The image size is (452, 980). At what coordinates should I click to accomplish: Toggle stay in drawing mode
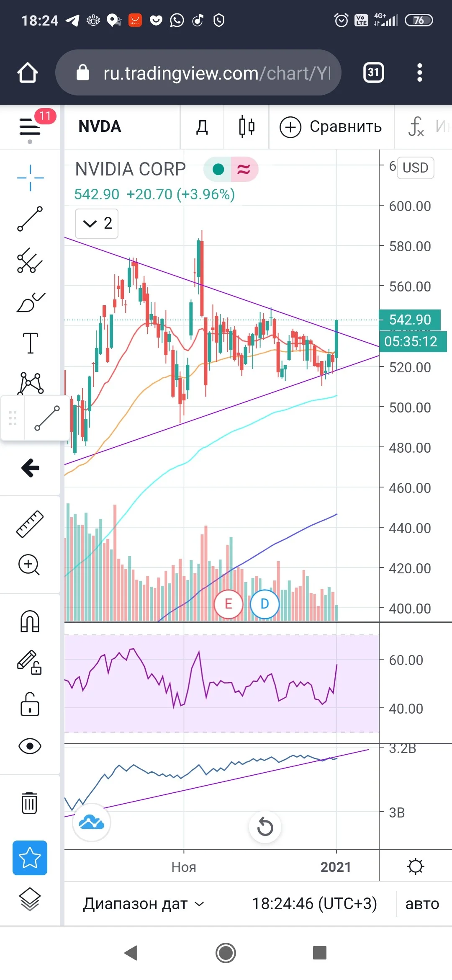pos(29,663)
